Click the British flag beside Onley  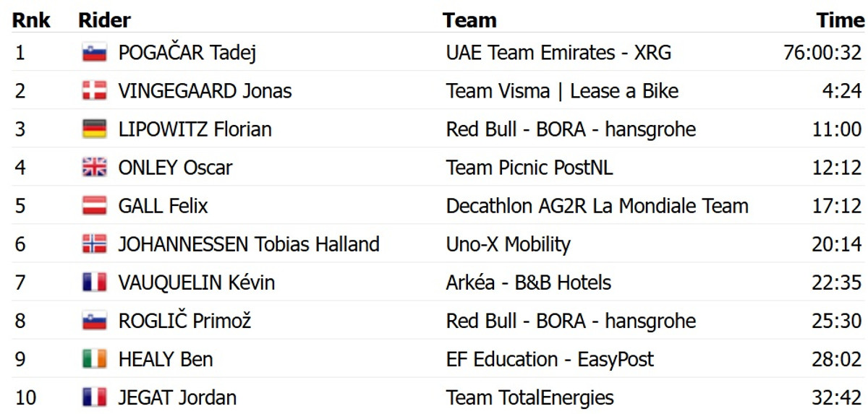pyautogui.click(x=95, y=168)
